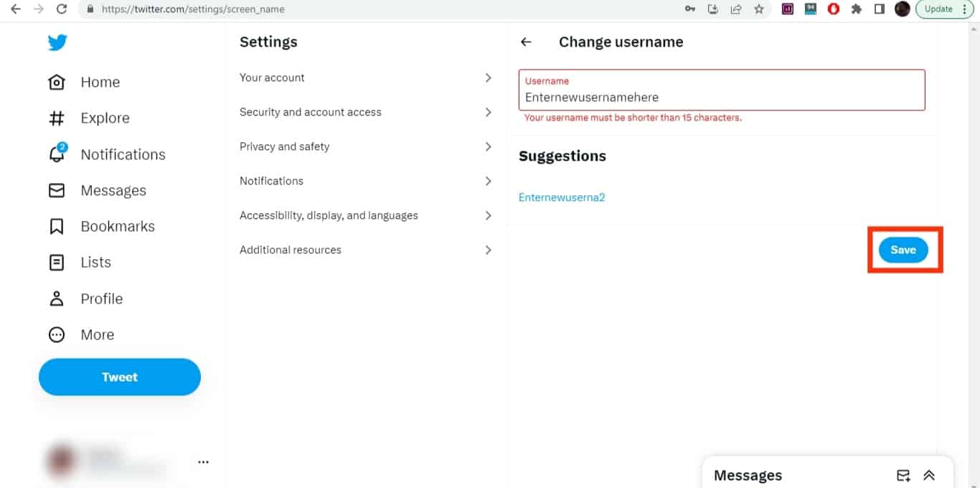This screenshot has width=980, height=488.
Task: Bookmark this page with the star icon
Action: 759,9
